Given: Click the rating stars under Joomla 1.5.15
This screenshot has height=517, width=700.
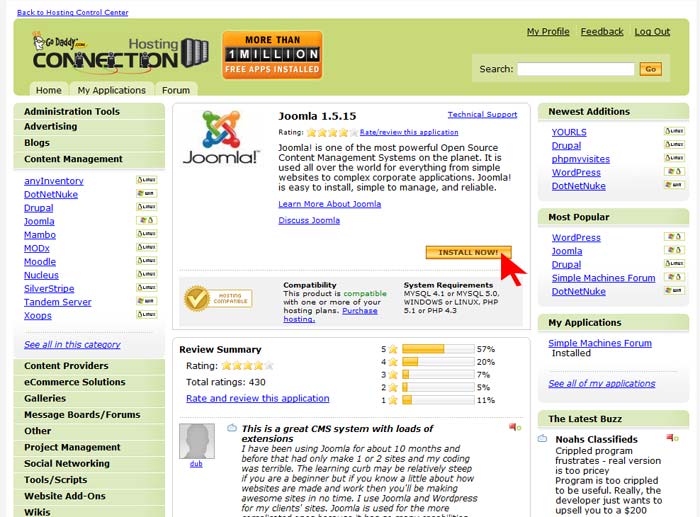Looking at the screenshot, I should tap(332, 132).
